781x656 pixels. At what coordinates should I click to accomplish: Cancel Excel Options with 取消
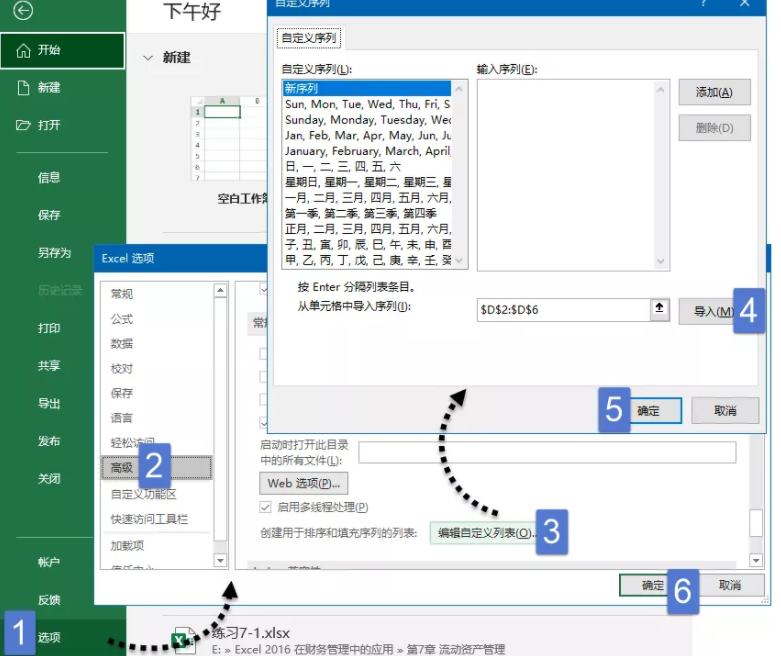tap(730, 585)
